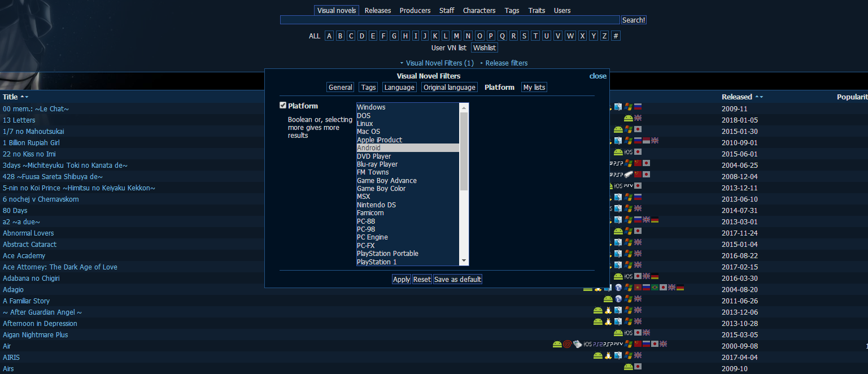The width and height of the screenshot is (868, 374).
Task: Expand the Release filters section
Action: [504, 63]
